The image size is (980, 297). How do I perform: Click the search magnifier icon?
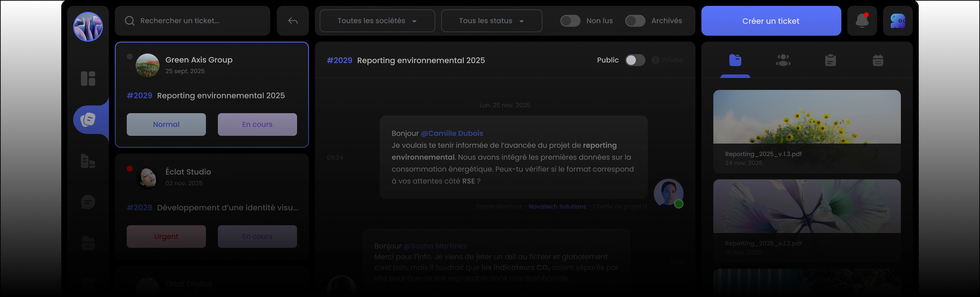130,21
